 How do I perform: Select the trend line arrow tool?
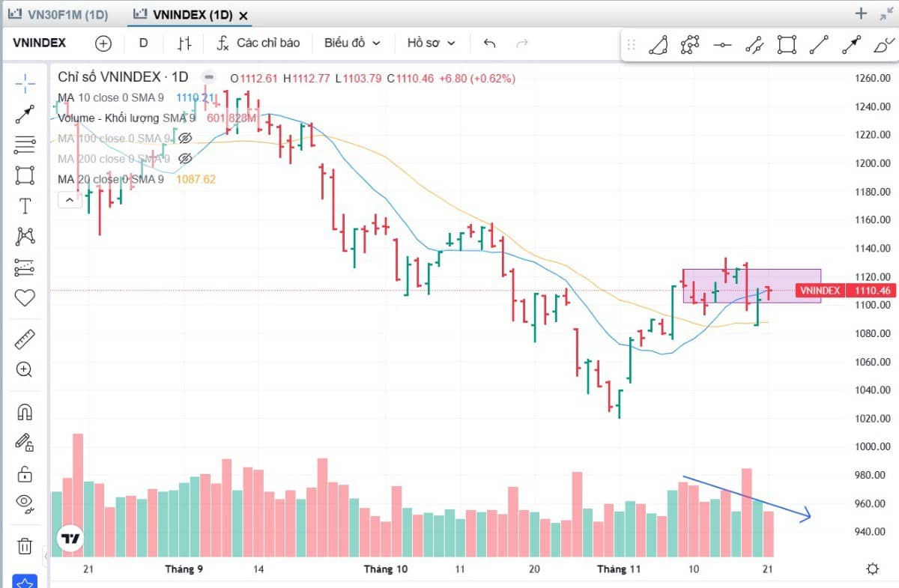pyautogui.click(x=25, y=115)
